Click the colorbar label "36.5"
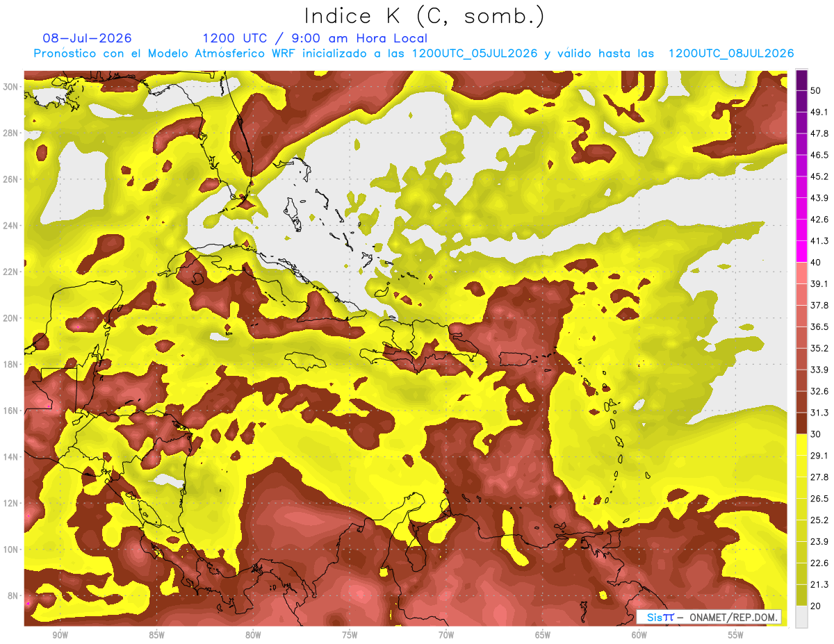Viewport: 834px width, 644px height. [x=819, y=327]
